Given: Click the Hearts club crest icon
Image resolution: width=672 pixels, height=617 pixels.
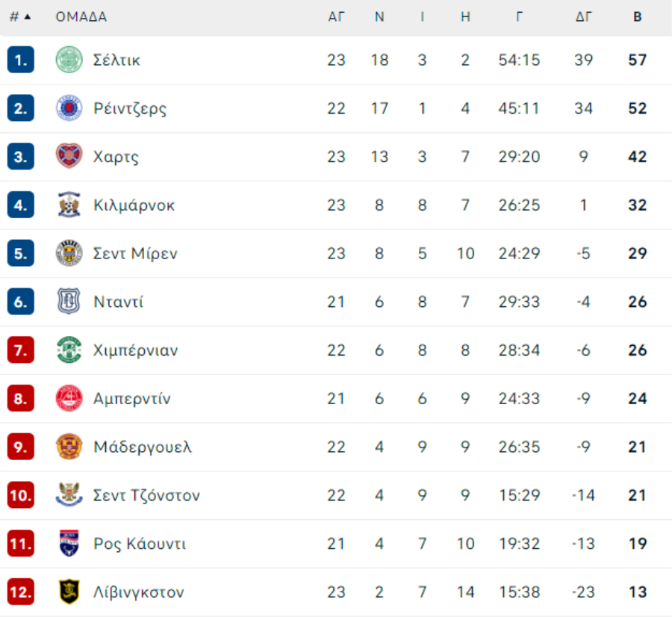Looking at the screenshot, I should point(69,157).
